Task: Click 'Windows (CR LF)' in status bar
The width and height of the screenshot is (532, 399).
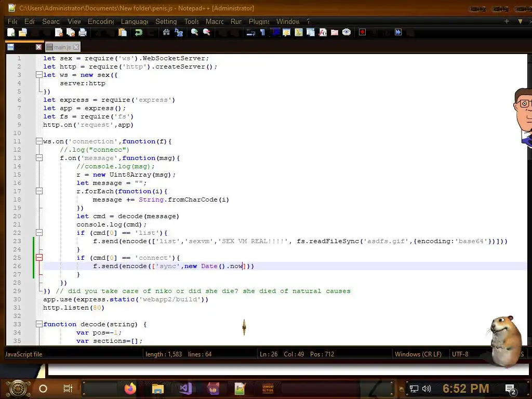Action: click(x=418, y=354)
